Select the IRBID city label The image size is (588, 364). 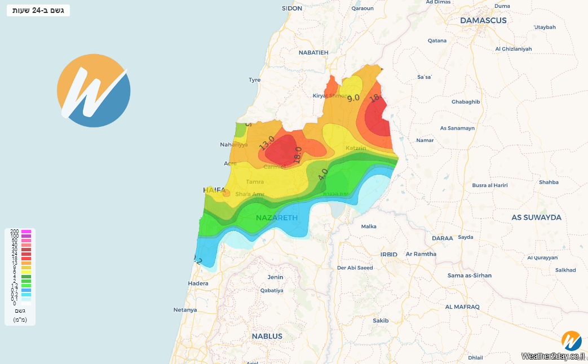388,254
